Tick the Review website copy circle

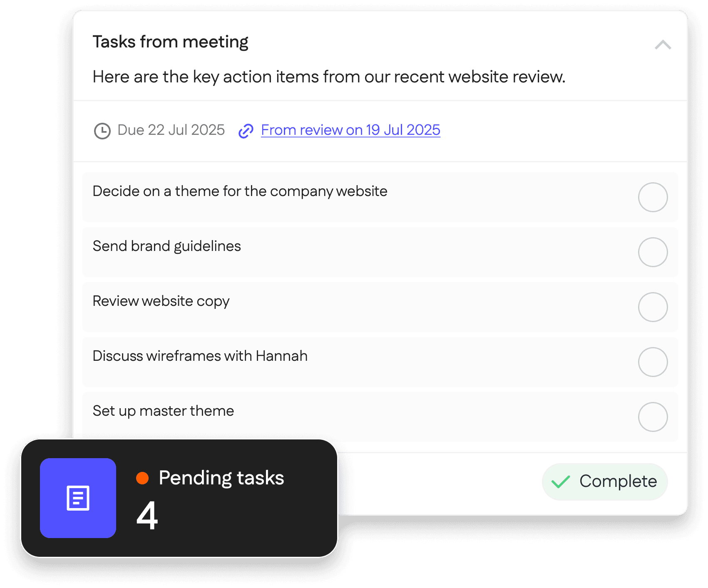653,307
